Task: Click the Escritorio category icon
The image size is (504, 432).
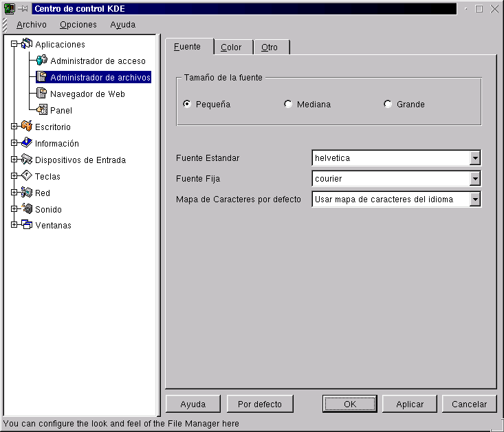Action: [x=27, y=127]
